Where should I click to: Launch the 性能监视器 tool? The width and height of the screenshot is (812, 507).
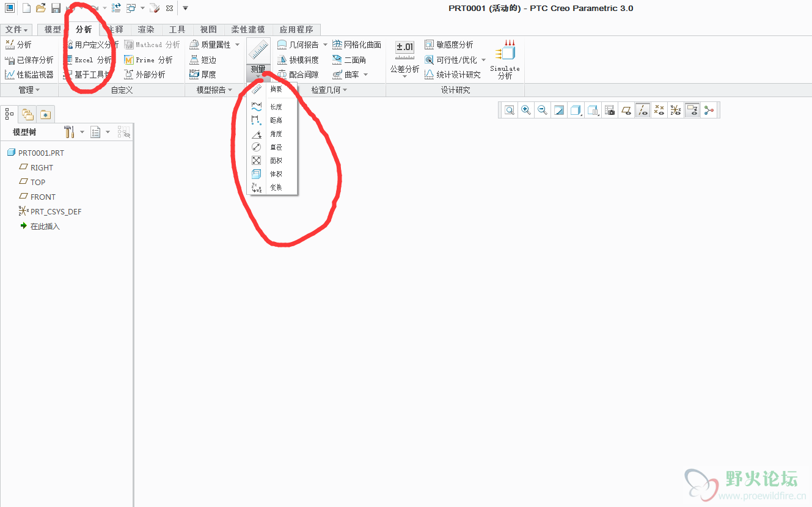pyautogui.click(x=29, y=75)
